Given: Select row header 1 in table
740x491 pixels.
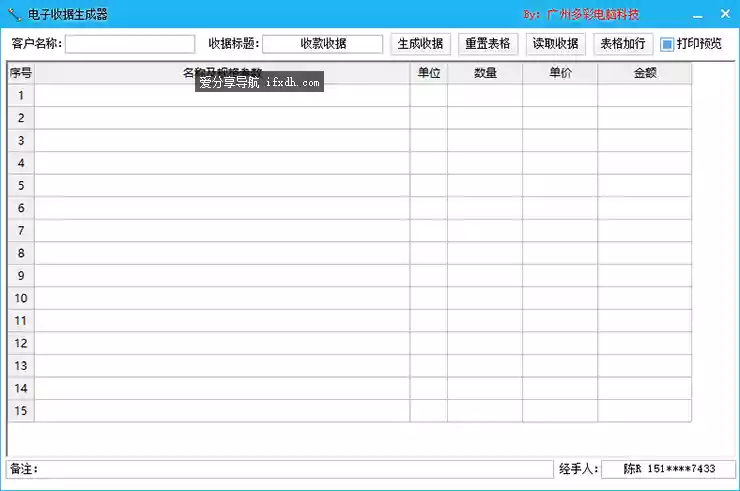Looking at the screenshot, I should 20,95.
